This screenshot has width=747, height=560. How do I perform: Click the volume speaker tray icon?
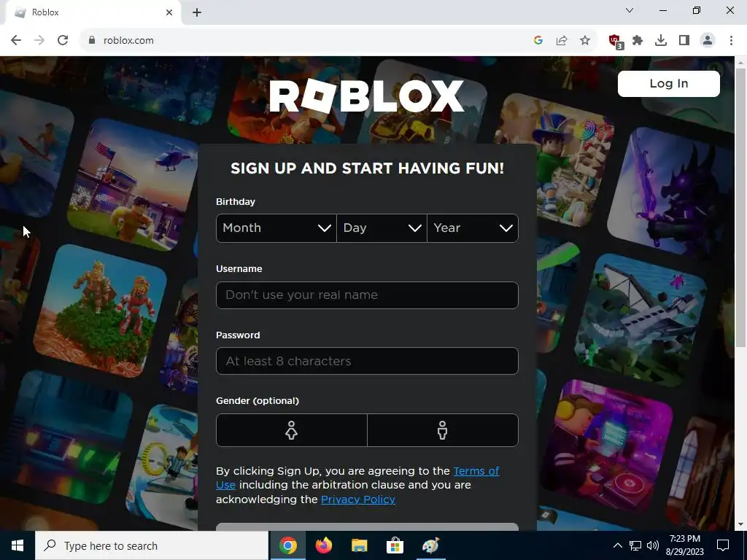(x=653, y=545)
